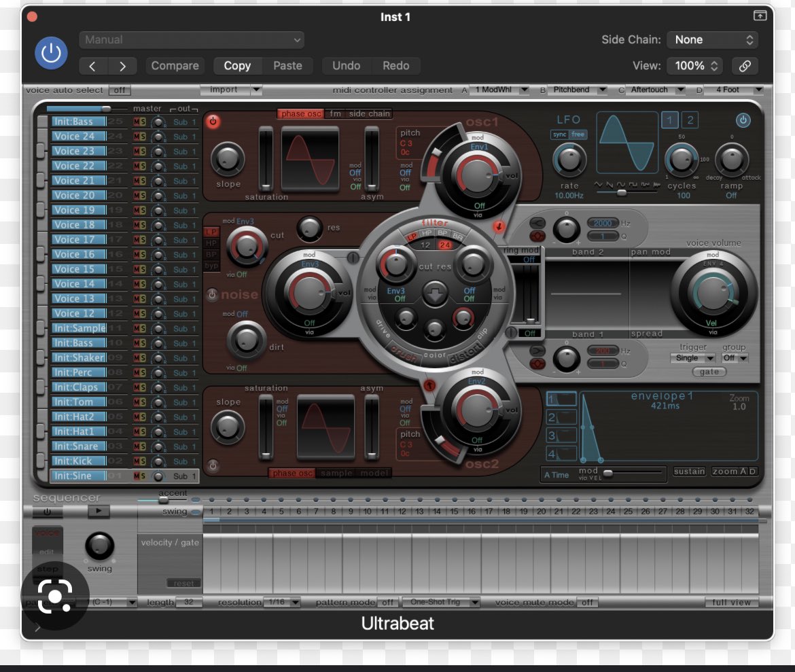
Task: Solo the Init:Snare voice
Action: click(143, 446)
